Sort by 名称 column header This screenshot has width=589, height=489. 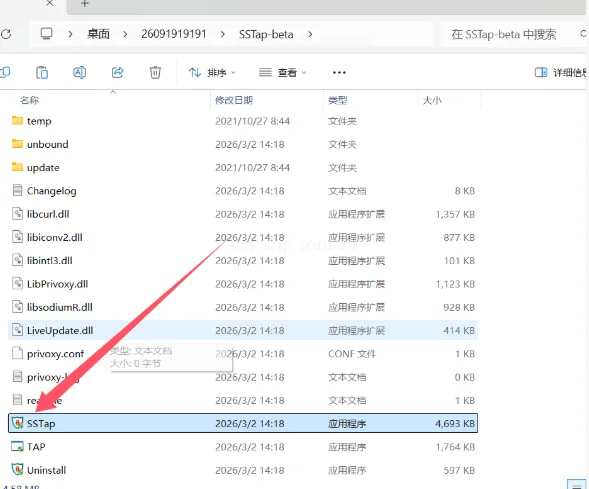(29, 100)
